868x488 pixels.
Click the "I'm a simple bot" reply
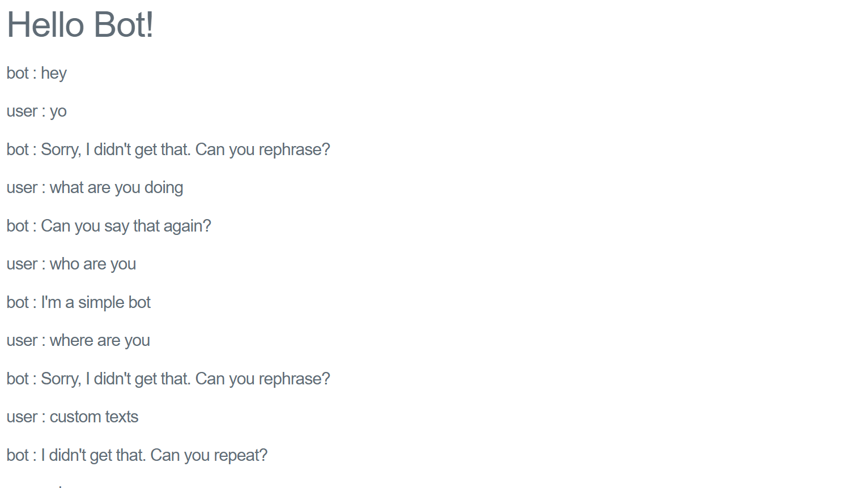(x=79, y=302)
